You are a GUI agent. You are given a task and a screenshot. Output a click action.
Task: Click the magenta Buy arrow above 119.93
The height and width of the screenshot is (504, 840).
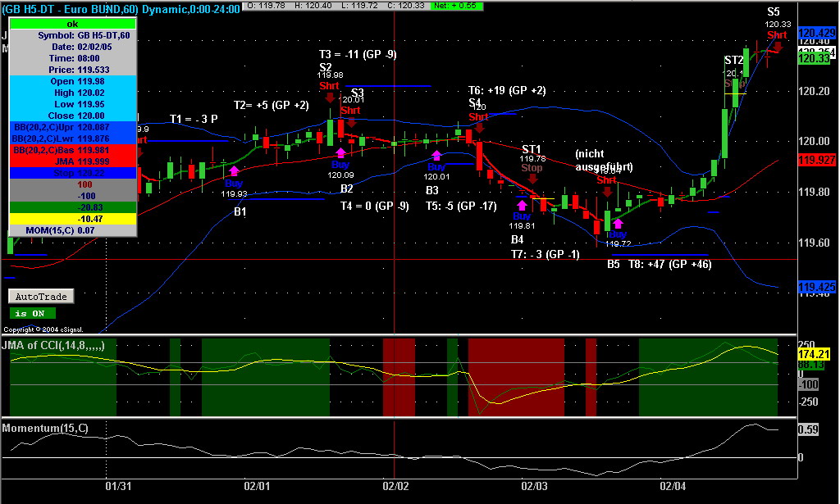coord(234,171)
